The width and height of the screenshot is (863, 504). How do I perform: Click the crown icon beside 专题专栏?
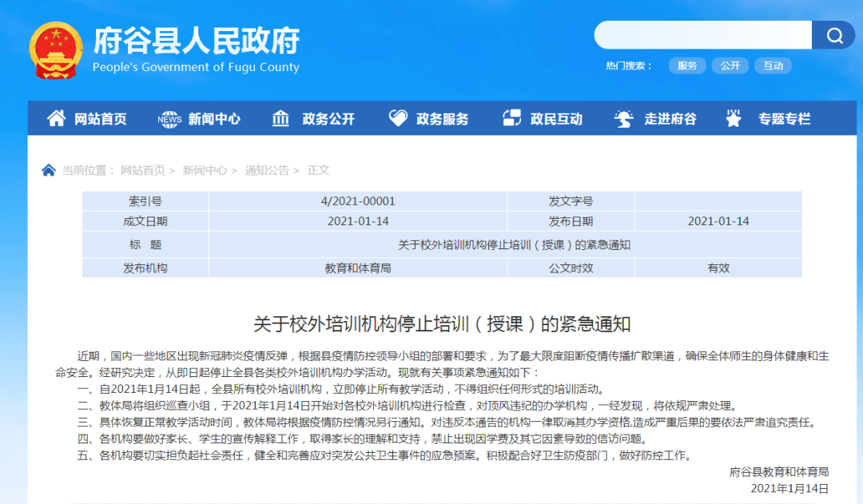[733, 118]
